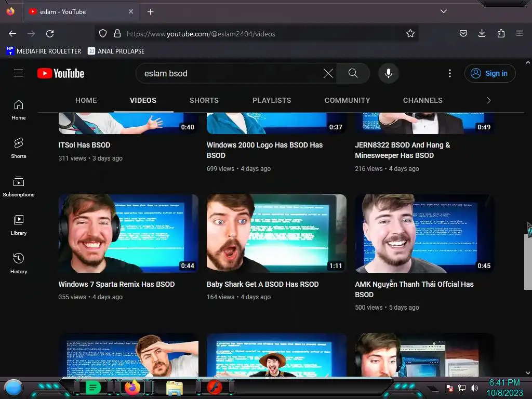This screenshot has height=399, width=532.
Task: Open Windows 2000 Logo Has BSOD video title
Action: coord(264,150)
